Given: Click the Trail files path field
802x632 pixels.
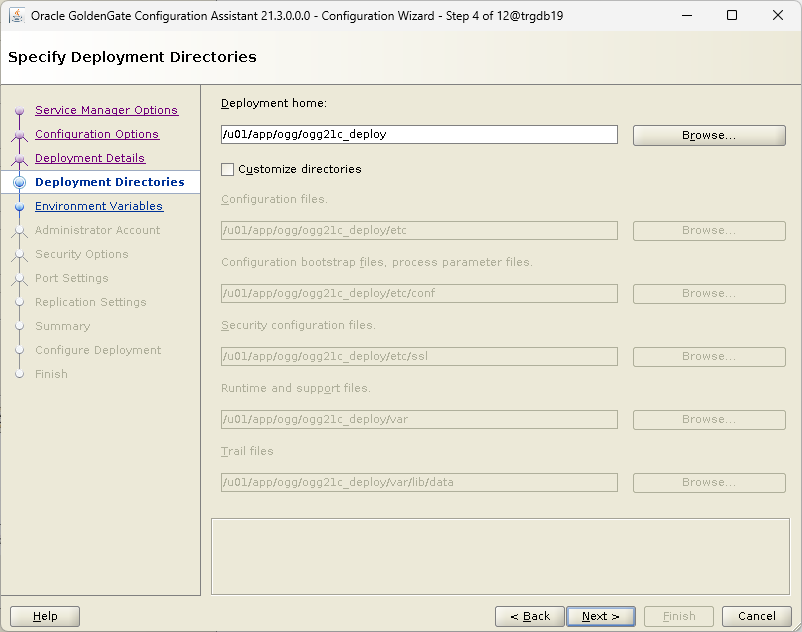Looking at the screenshot, I should [419, 483].
